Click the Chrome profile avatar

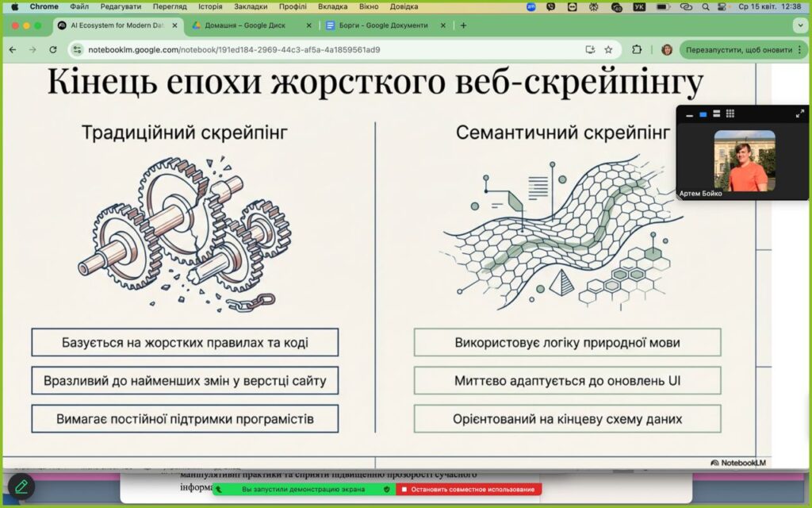tap(667, 49)
